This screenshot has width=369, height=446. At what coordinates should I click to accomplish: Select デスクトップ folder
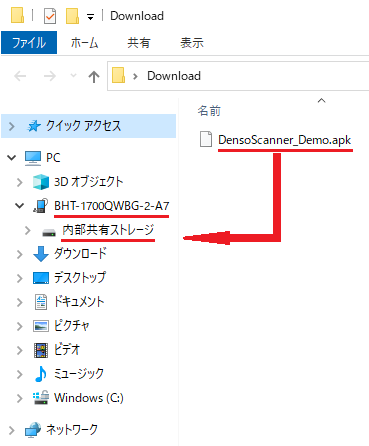tap(80, 278)
